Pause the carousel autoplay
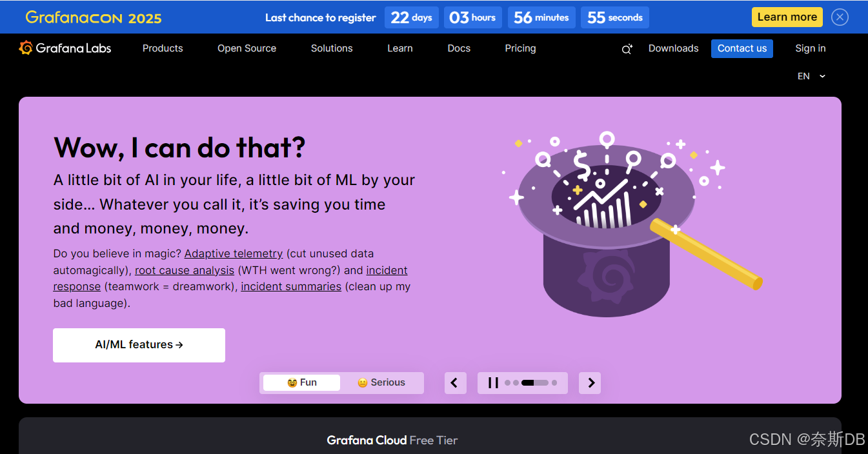This screenshot has width=868, height=454. [493, 383]
